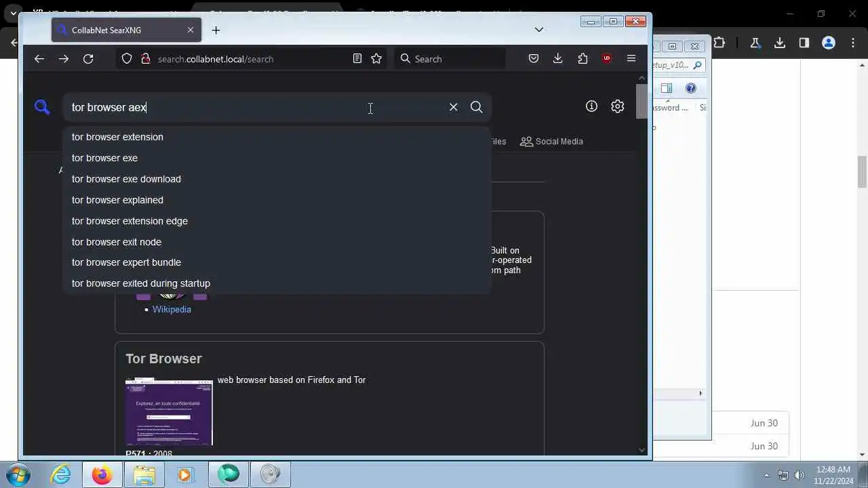Image resolution: width=868 pixels, height=488 pixels.
Task: Focus the Firefox toolbar Search box
Action: click(x=450, y=59)
